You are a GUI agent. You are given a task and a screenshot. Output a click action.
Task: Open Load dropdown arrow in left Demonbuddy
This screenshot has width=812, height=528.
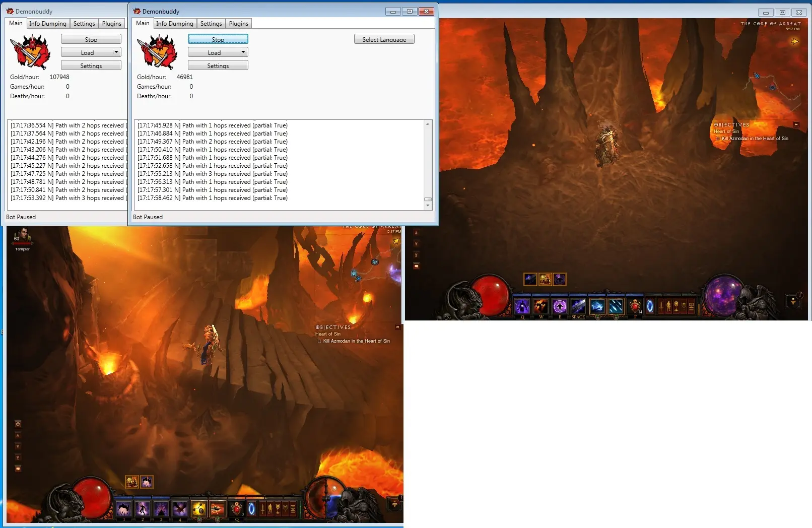pos(116,52)
